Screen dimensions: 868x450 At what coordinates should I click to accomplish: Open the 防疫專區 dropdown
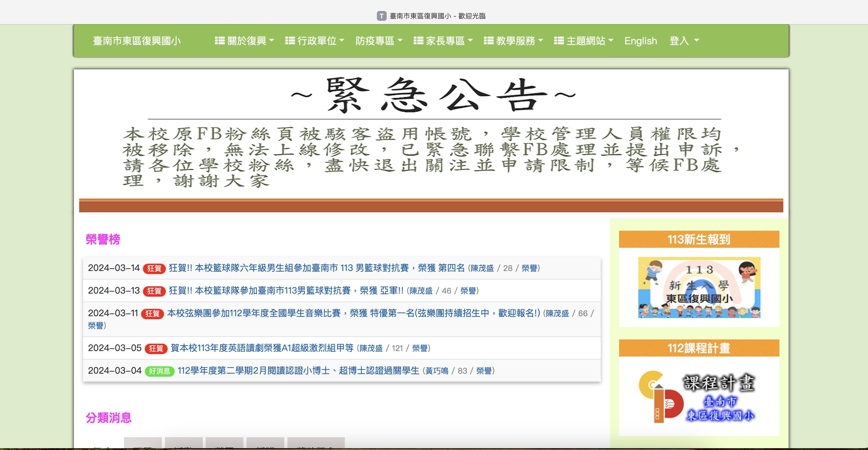(x=379, y=41)
